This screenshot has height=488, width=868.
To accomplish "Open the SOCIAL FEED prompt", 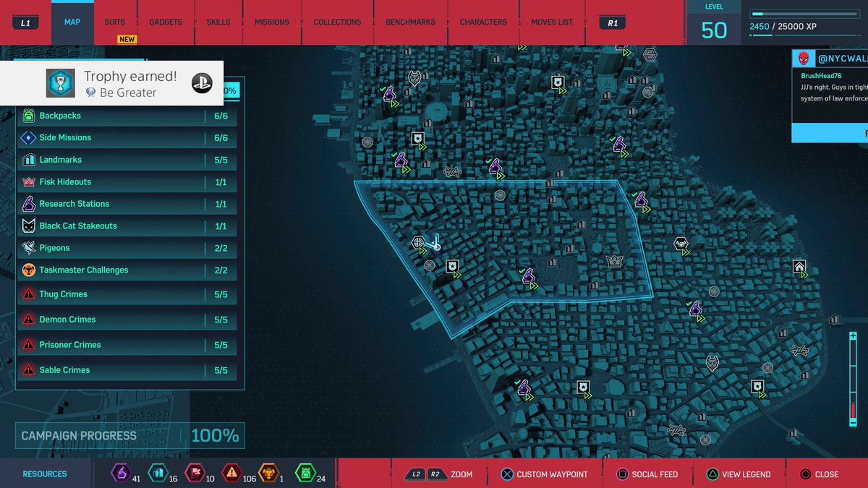I will click(647, 474).
